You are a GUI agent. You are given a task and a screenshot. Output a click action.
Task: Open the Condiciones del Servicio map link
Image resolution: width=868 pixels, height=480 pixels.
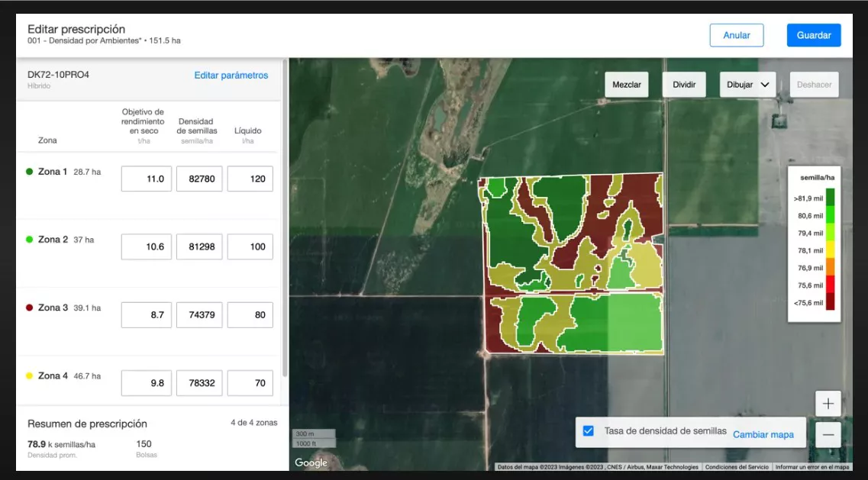coord(736,467)
